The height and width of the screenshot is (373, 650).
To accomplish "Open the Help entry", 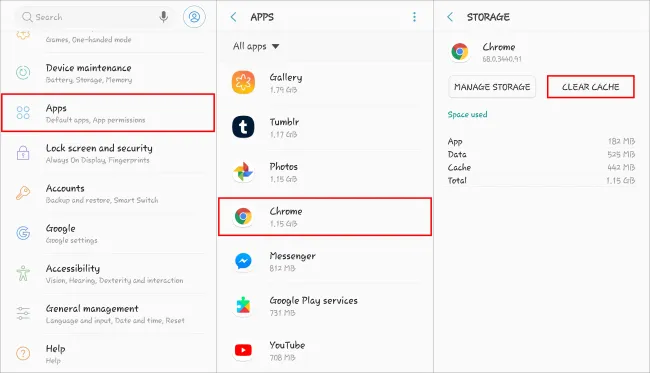I will (x=108, y=354).
